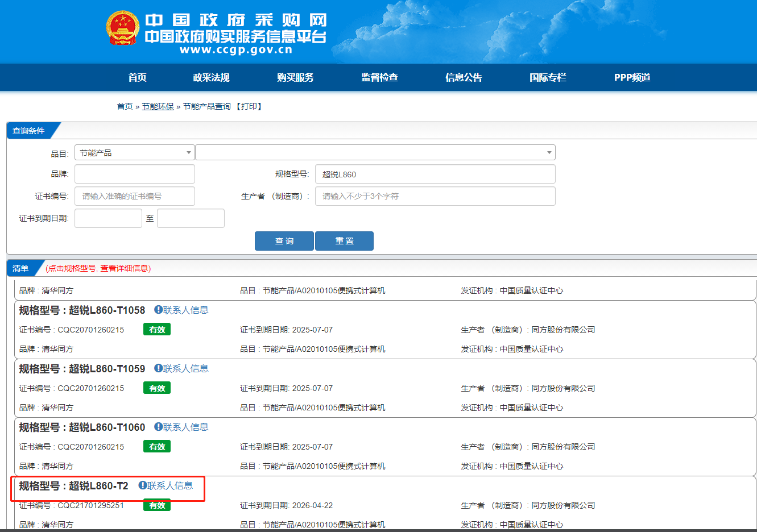
Task: Click info icon beside 超锐L860-T1059 联系人信息
Action: tap(158, 368)
